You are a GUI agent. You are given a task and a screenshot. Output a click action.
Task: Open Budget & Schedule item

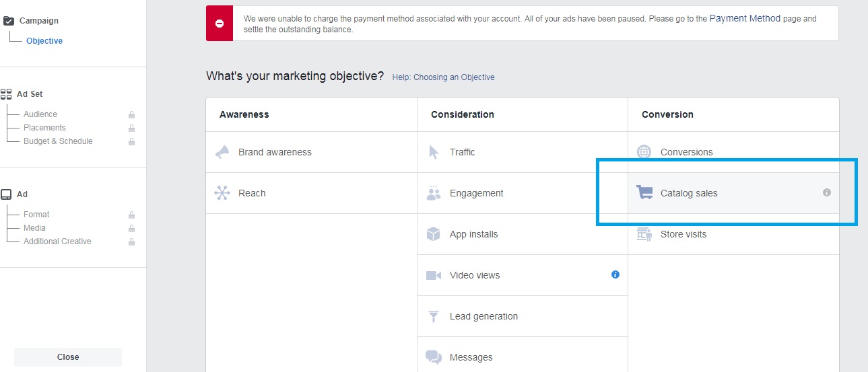click(58, 141)
